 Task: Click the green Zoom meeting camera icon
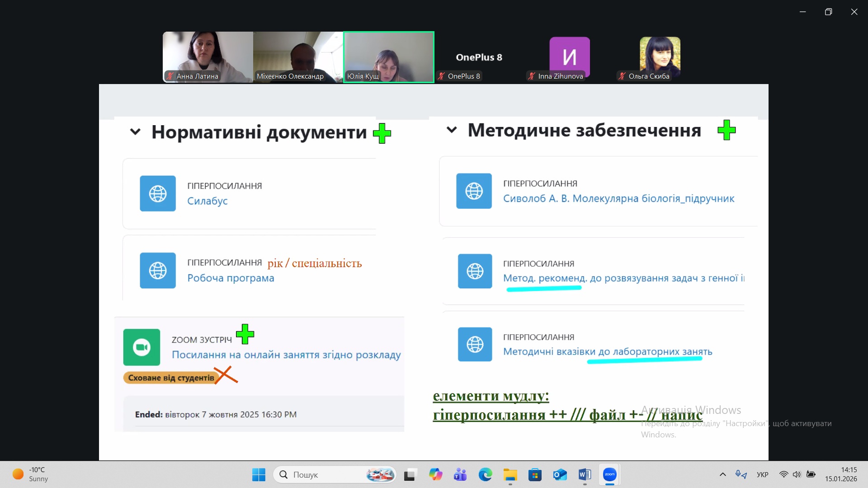coord(142,347)
